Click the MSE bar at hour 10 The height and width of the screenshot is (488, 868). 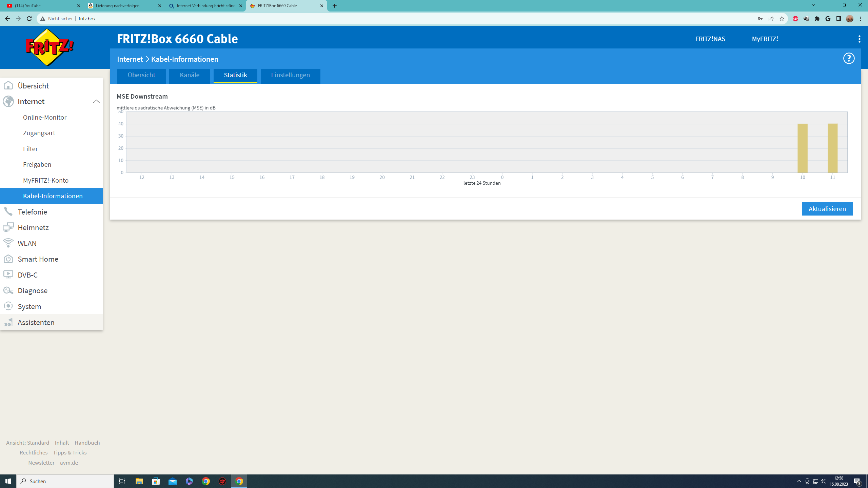(x=802, y=148)
